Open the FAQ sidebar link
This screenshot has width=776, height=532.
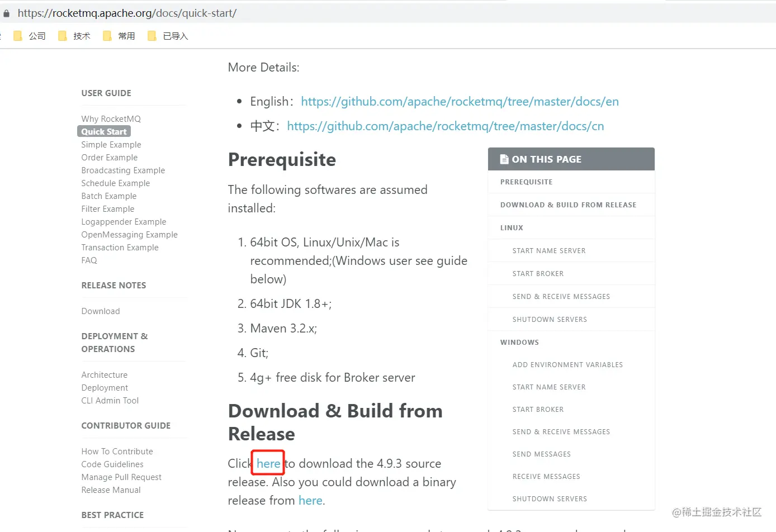point(89,260)
